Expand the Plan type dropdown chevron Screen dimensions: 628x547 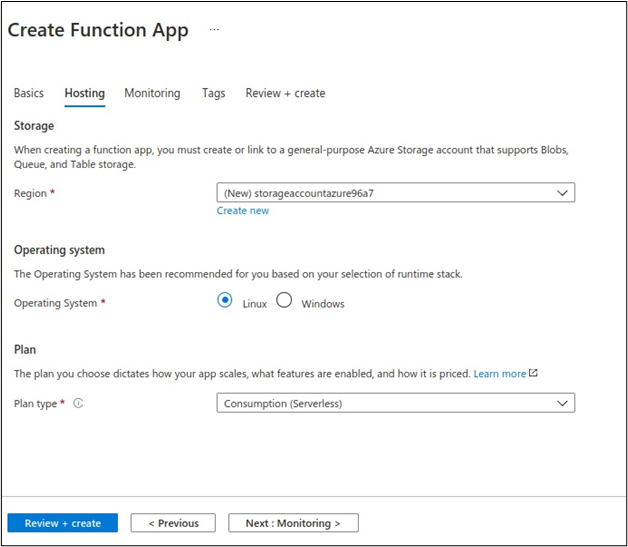pyautogui.click(x=562, y=403)
